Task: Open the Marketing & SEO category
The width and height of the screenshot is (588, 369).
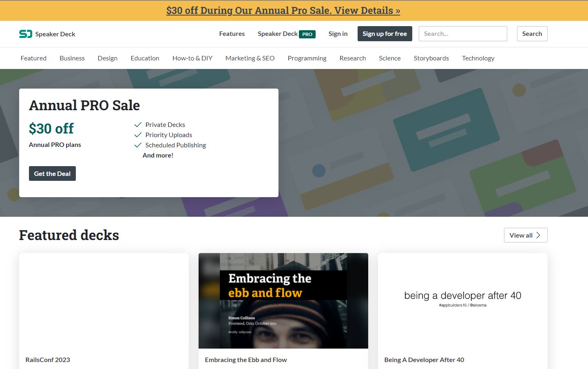Action: point(250,58)
